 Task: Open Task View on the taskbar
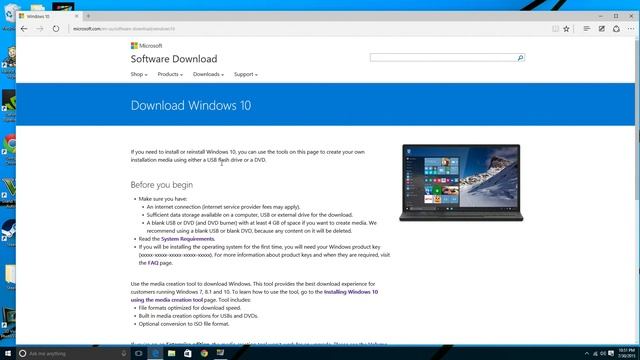pyautogui.click(x=139, y=353)
